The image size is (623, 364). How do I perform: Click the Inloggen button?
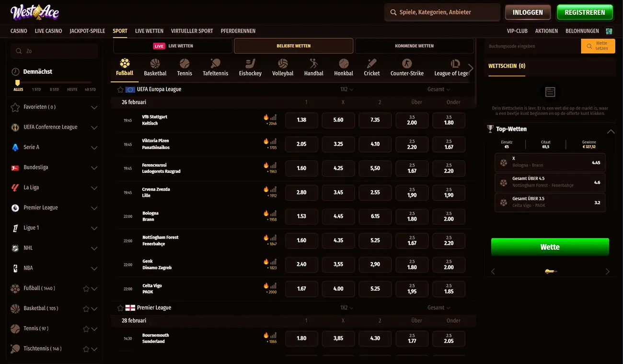pos(528,12)
